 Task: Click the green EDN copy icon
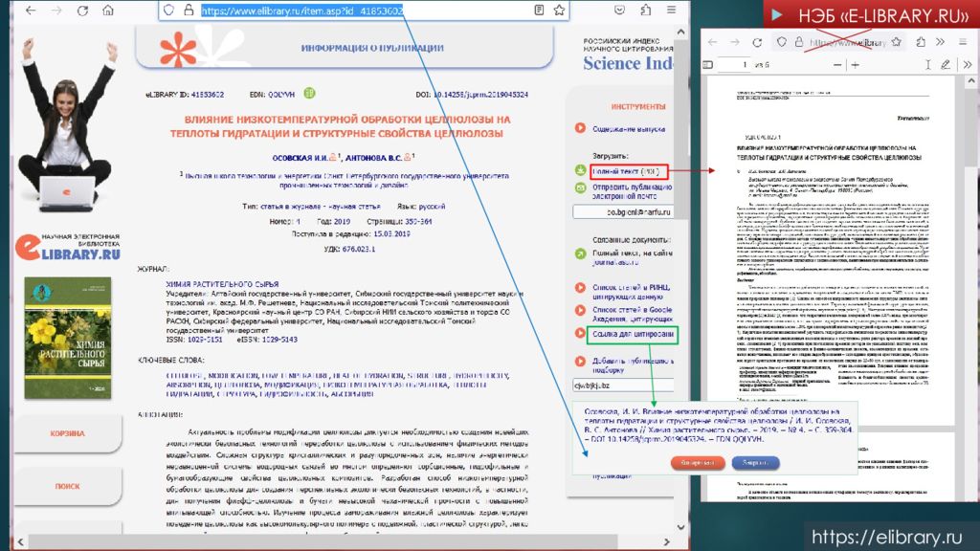pos(309,93)
